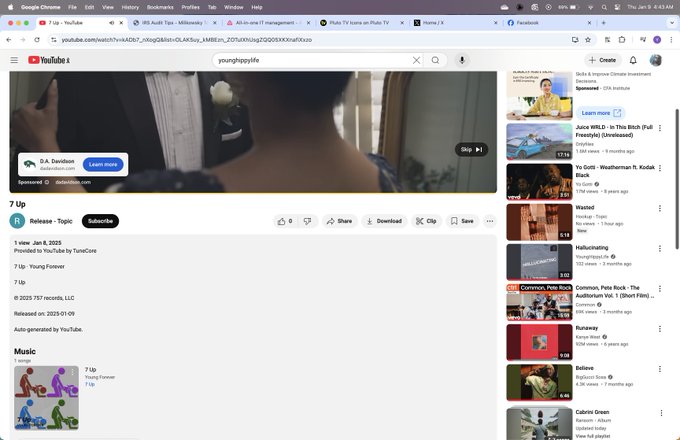680x440 pixels.
Task: Start voice search with microphone
Action: (x=462, y=60)
